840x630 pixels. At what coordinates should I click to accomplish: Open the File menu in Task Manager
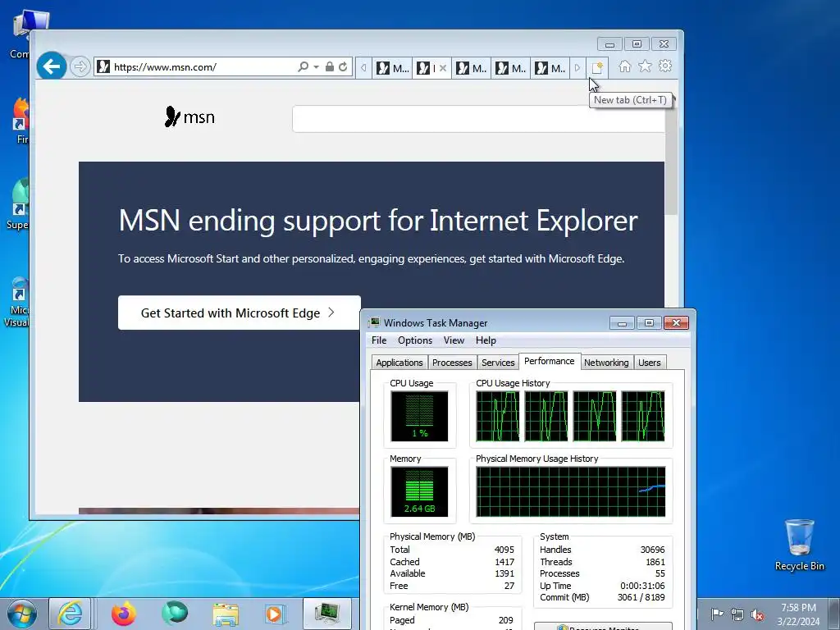click(379, 340)
